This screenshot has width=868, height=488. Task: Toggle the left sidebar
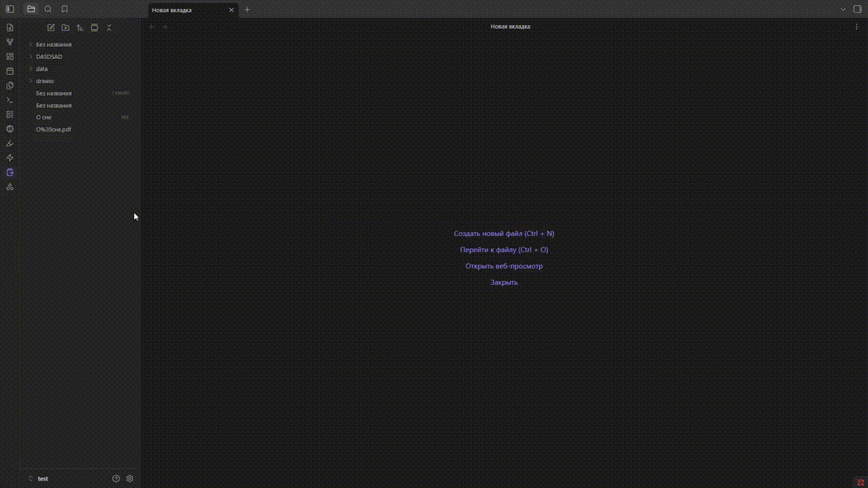coord(9,9)
